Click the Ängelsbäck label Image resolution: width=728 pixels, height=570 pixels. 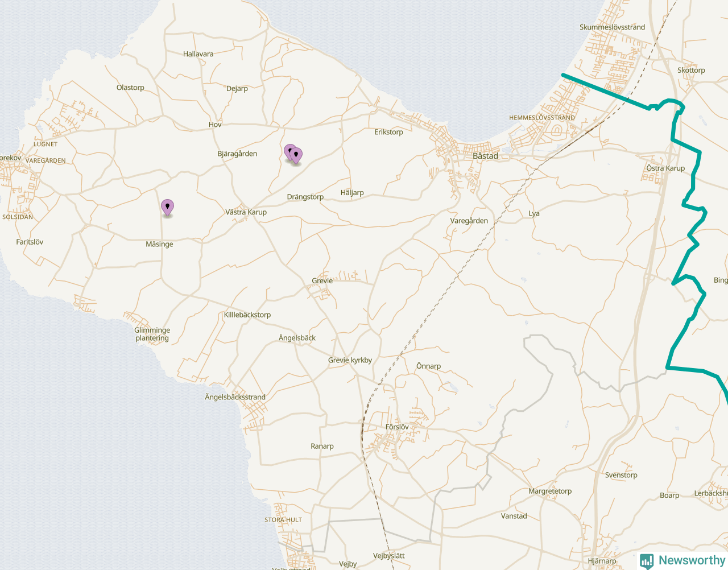[297, 338]
